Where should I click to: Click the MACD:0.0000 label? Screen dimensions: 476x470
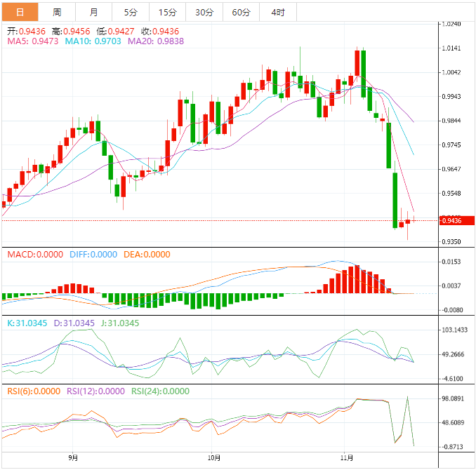[35, 254]
